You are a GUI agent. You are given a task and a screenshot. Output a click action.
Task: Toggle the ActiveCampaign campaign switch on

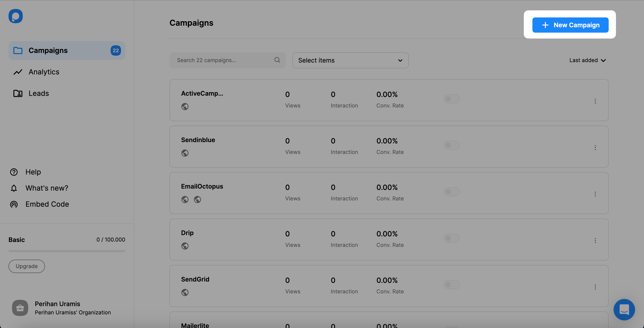pyautogui.click(x=451, y=99)
